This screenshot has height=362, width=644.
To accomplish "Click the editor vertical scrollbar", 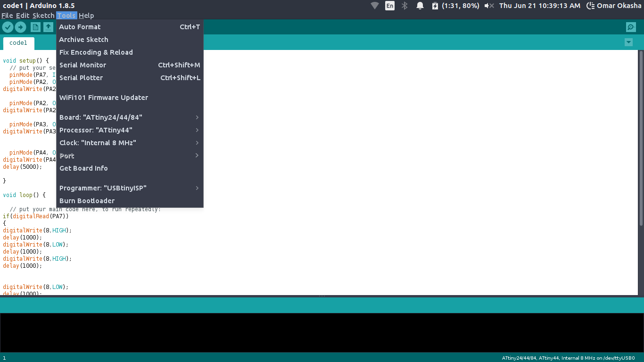I will [641, 138].
